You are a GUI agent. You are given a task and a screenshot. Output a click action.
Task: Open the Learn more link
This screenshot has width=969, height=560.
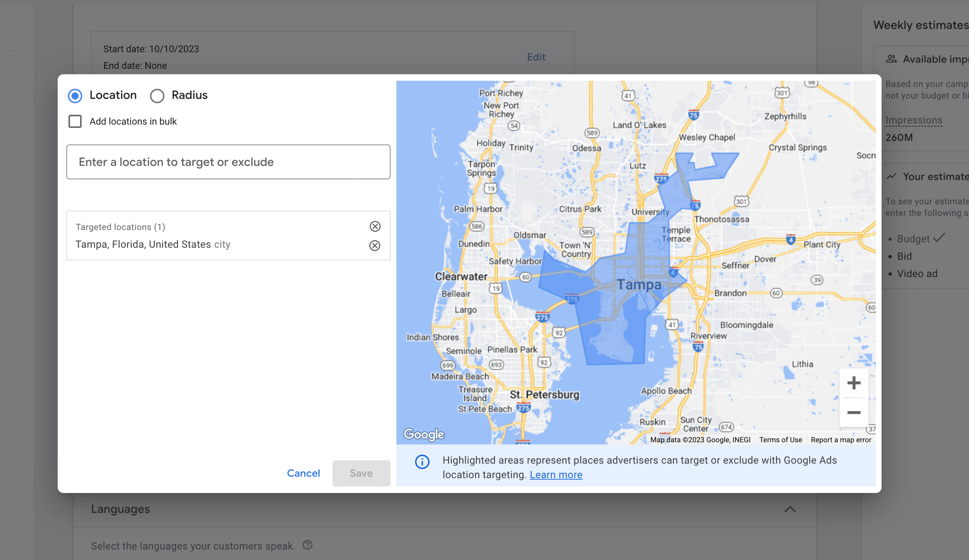[556, 474]
